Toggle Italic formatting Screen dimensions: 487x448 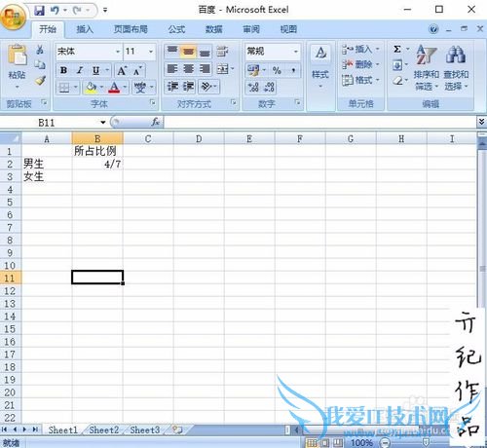80,70
